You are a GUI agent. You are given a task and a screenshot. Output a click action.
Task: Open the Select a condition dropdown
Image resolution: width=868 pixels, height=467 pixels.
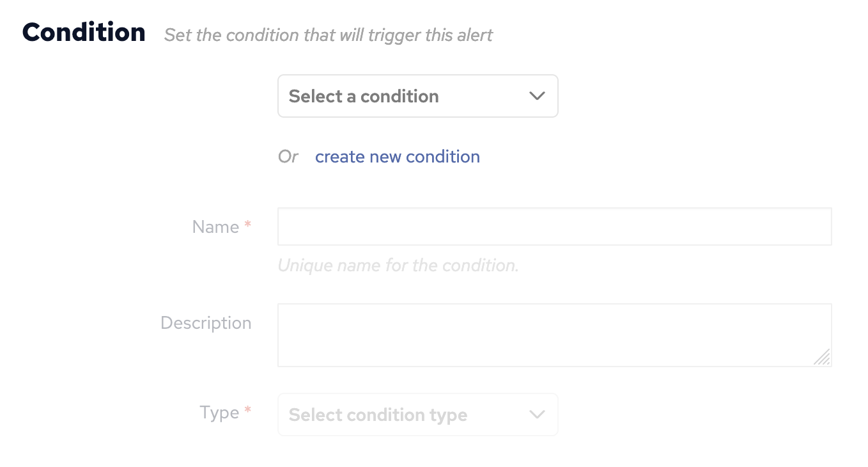(417, 96)
